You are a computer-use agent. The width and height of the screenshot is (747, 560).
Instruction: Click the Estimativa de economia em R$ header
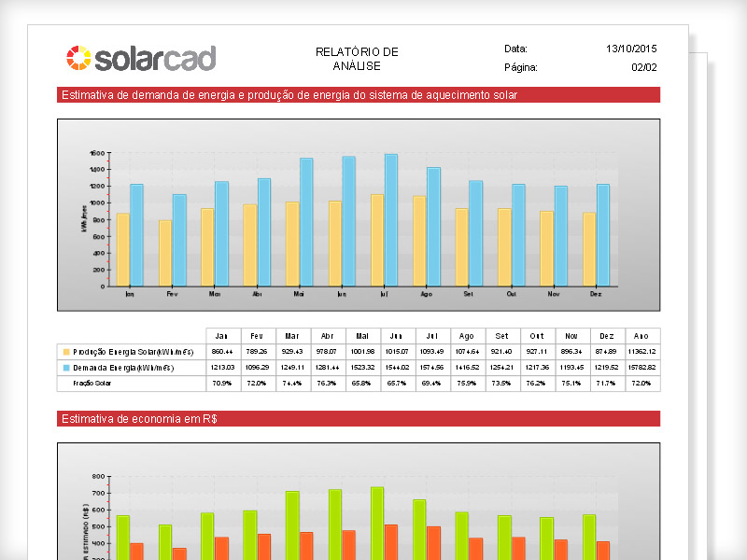pyautogui.click(x=359, y=418)
